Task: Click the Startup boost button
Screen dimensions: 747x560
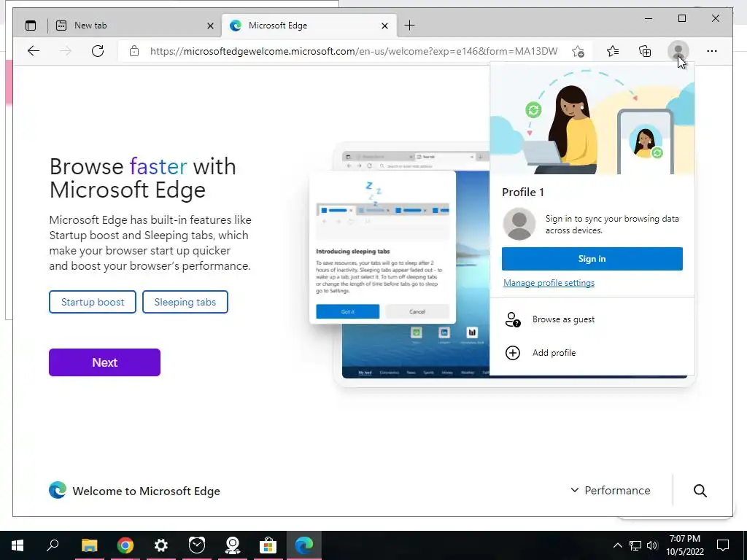Action: [93, 302]
